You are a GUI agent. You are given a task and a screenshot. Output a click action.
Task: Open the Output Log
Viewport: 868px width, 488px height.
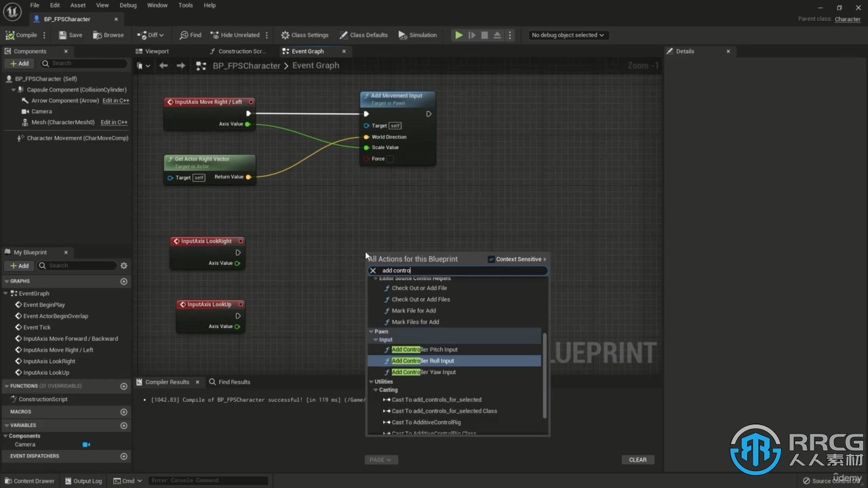(83, 481)
